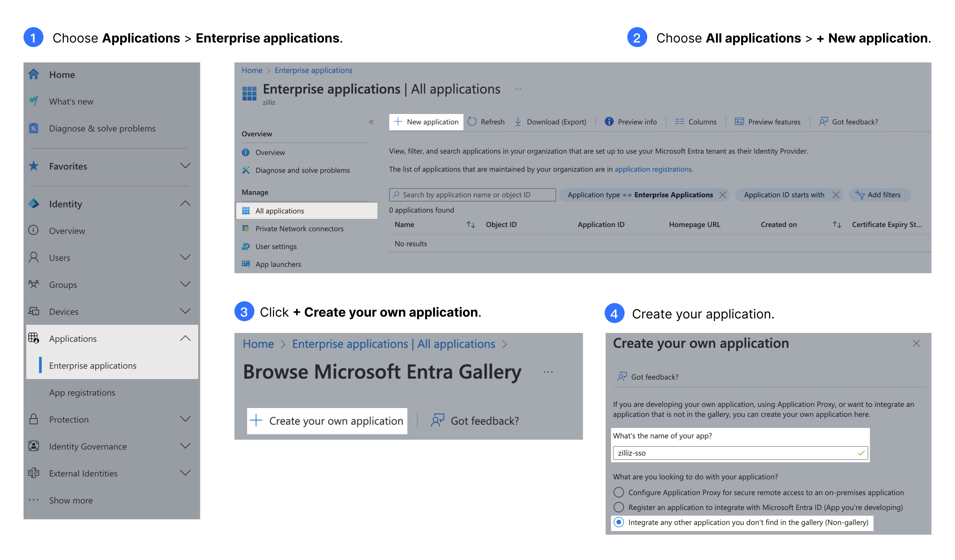Click the sidebar Overview info circle icon
Image resolution: width=955 pixels, height=560 pixels.
(34, 231)
